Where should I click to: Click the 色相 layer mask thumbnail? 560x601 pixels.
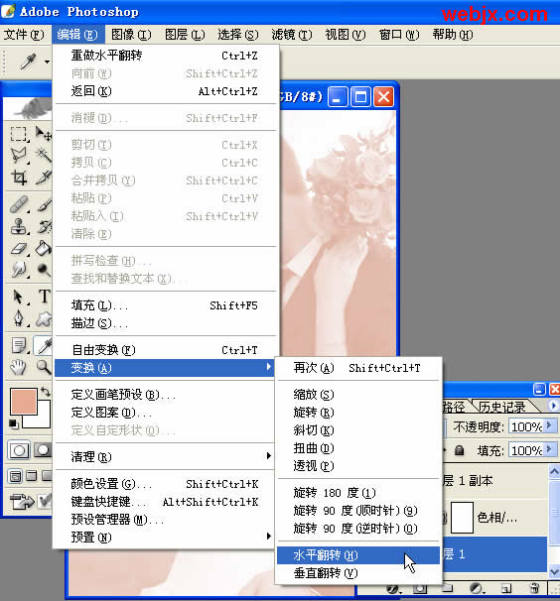(x=462, y=518)
